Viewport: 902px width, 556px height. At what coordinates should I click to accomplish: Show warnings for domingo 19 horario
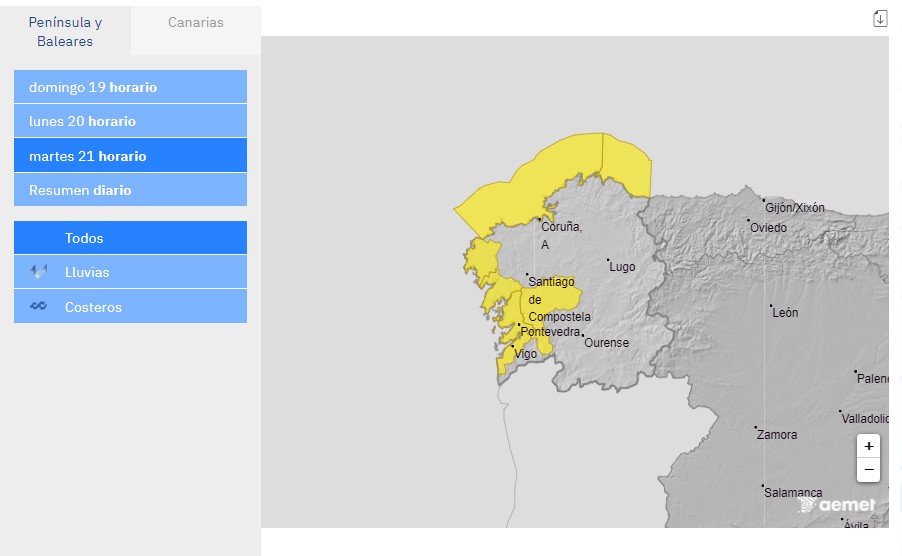tap(130, 87)
